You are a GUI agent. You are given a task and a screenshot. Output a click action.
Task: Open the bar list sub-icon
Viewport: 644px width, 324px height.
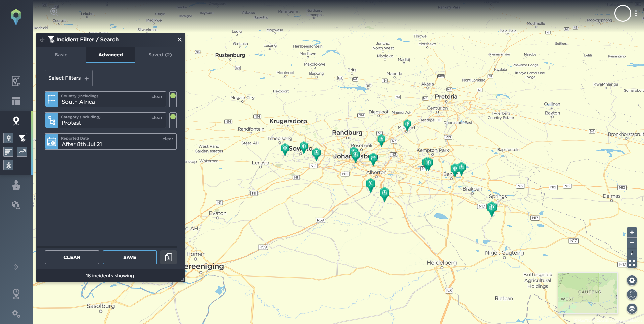[x=9, y=152]
